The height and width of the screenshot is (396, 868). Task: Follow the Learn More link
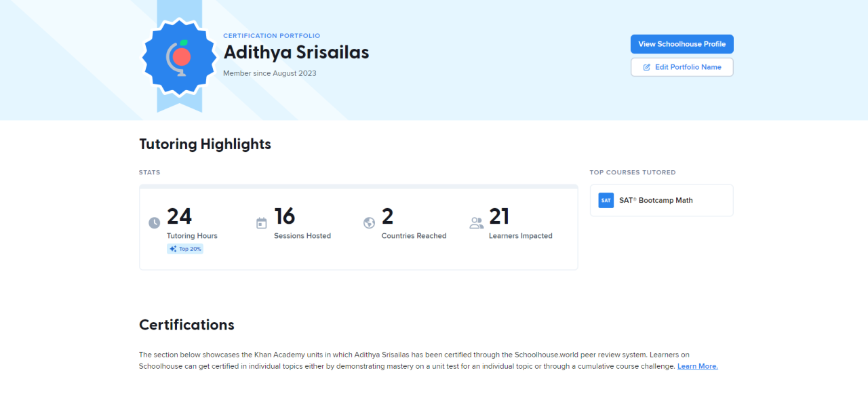pos(697,366)
